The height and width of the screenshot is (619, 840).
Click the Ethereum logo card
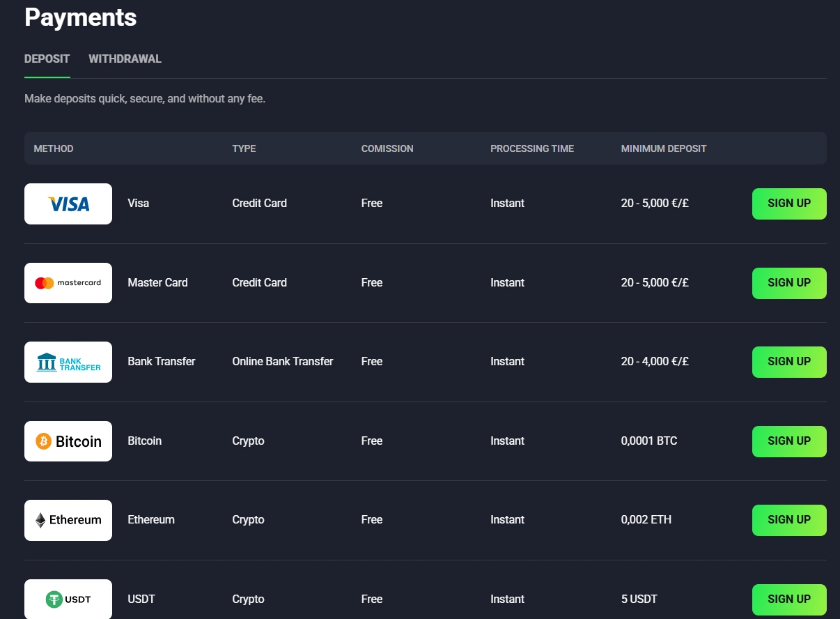point(68,520)
